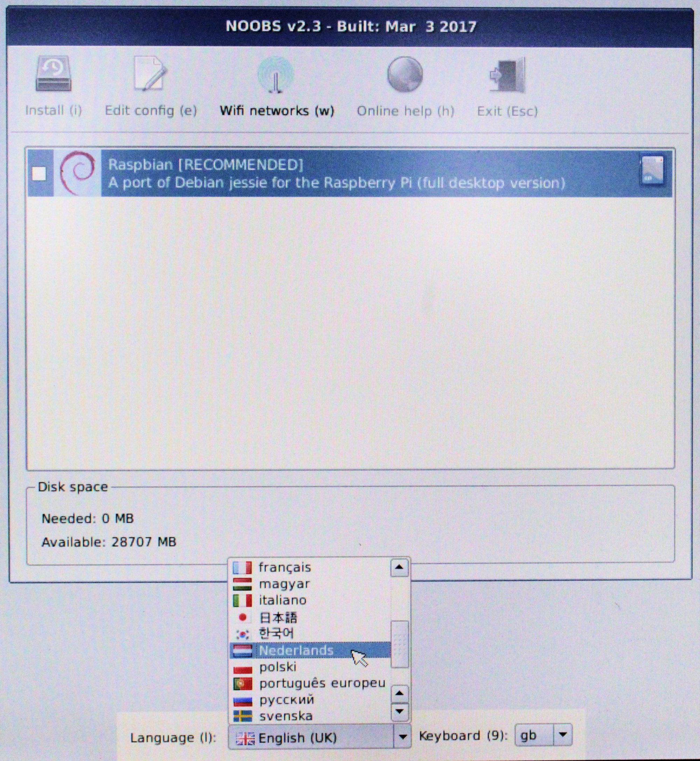Tick the Raspbian [RECOMMENDED] checkbox
This screenshot has height=761, width=700.
click(x=39, y=174)
